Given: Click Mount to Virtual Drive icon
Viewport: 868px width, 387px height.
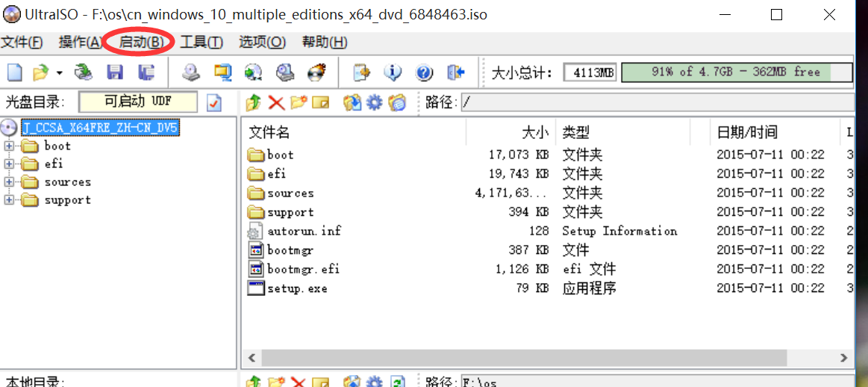Looking at the screenshot, I should coord(285,72).
